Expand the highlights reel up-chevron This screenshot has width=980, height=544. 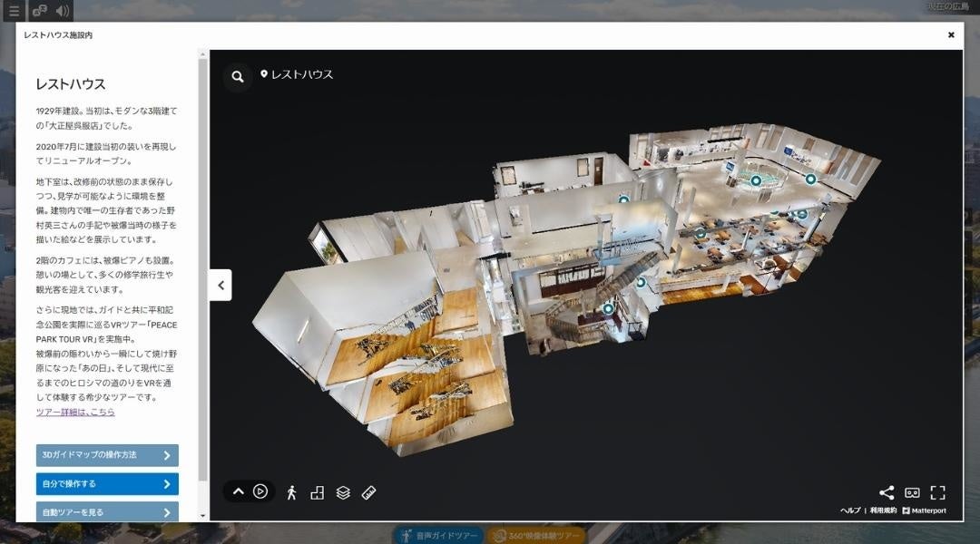coord(238,491)
